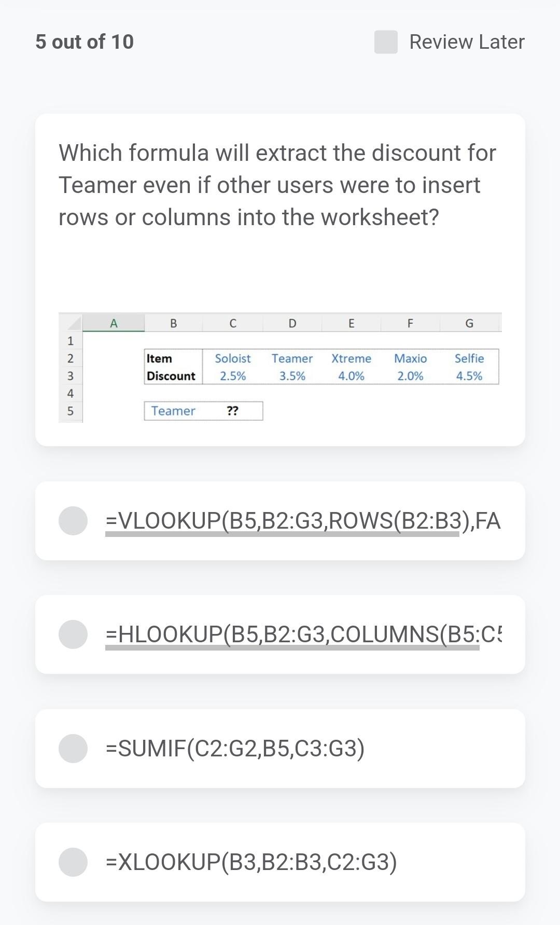This screenshot has height=925, width=560.
Task: Click the Discount row label cell
Action: point(171,376)
